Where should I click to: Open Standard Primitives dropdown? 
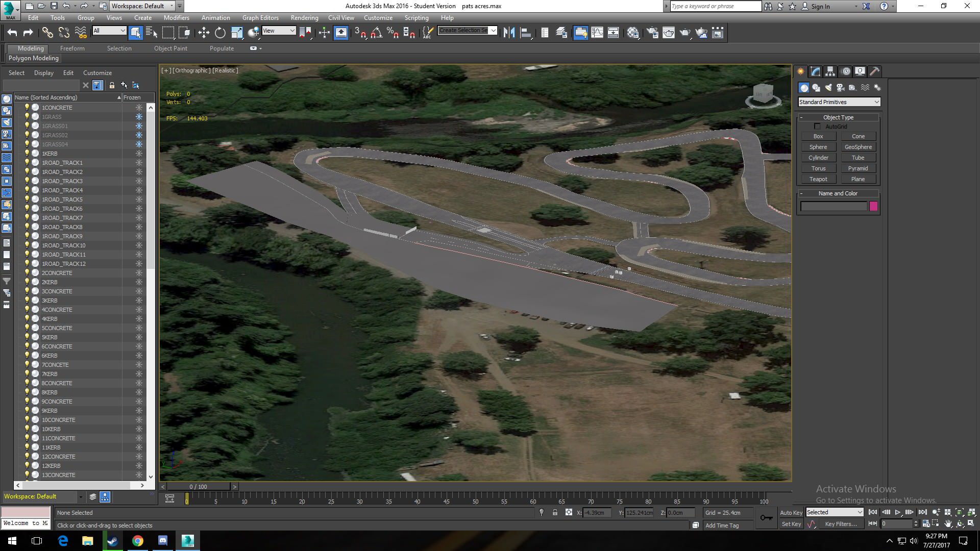[x=839, y=102]
